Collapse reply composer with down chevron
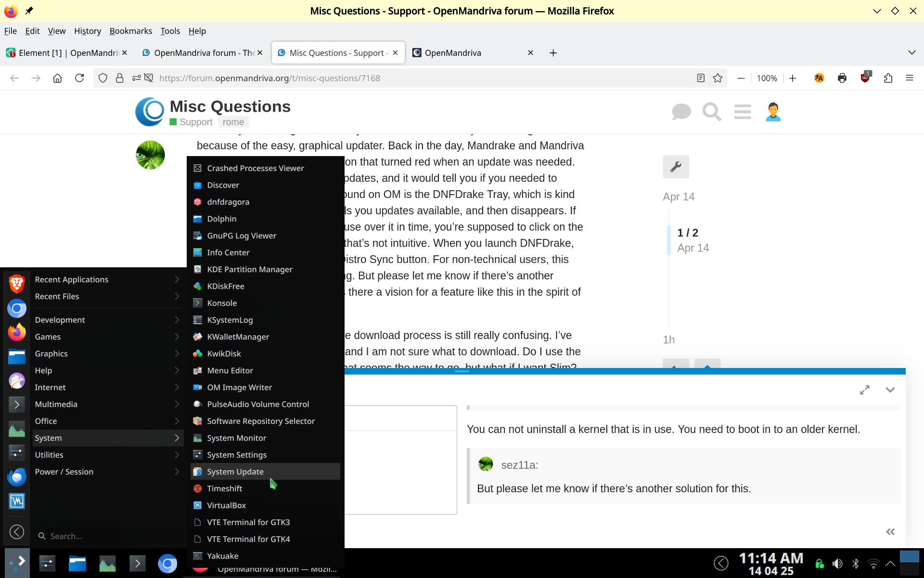The height and width of the screenshot is (578, 924). (890, 390)
